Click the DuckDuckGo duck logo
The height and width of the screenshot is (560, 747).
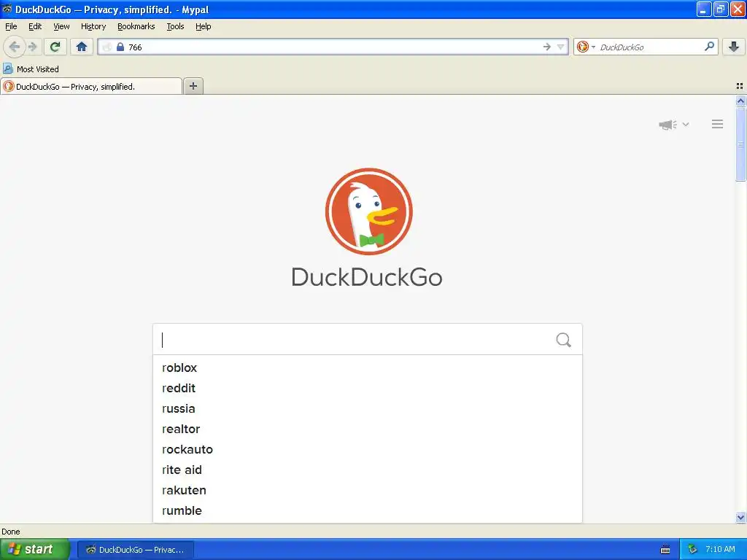tap(368, 211)
